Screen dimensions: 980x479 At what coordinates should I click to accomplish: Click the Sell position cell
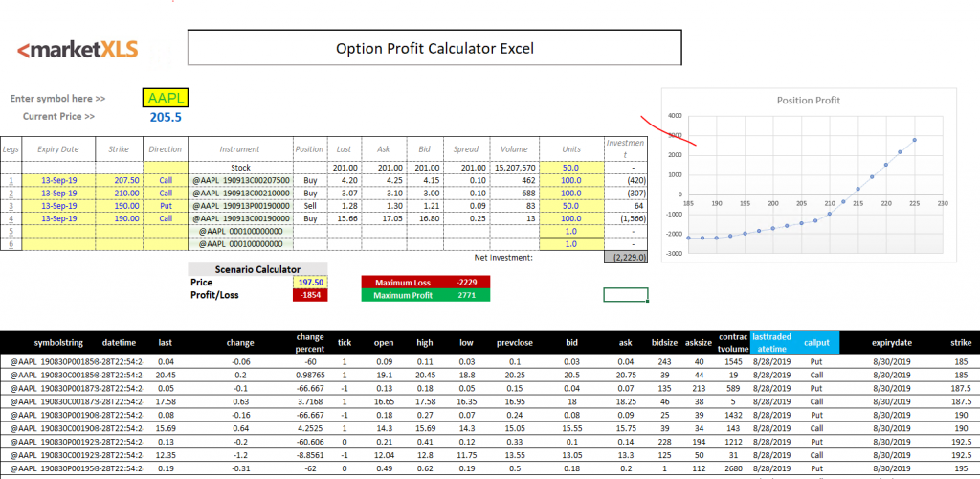pos(311,205)
